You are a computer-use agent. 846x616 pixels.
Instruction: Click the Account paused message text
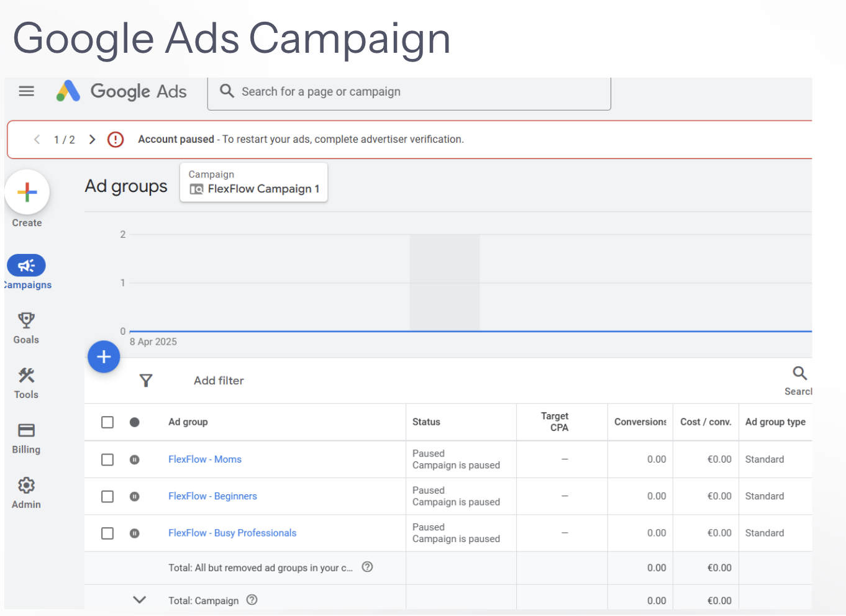(x=301, y=139)
